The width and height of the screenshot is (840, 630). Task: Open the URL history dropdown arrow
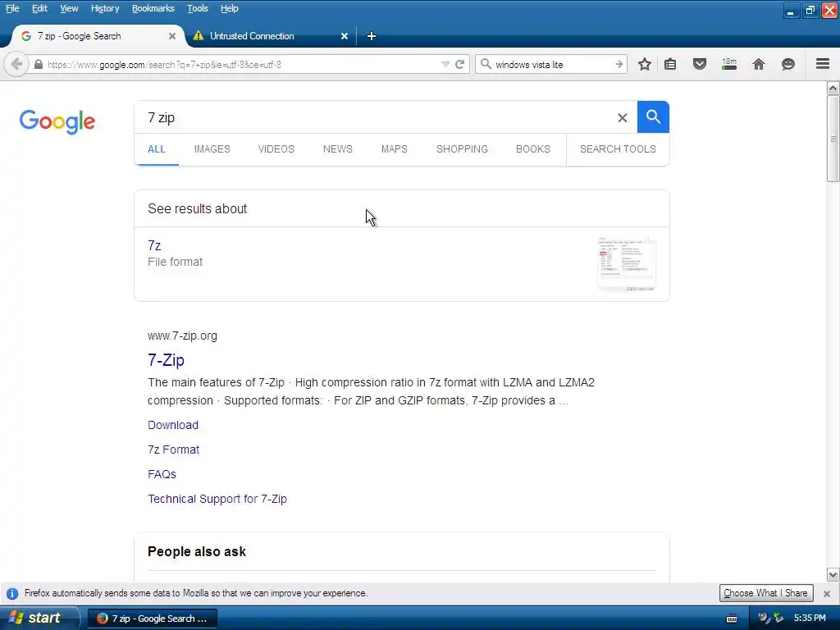[445, 64]
